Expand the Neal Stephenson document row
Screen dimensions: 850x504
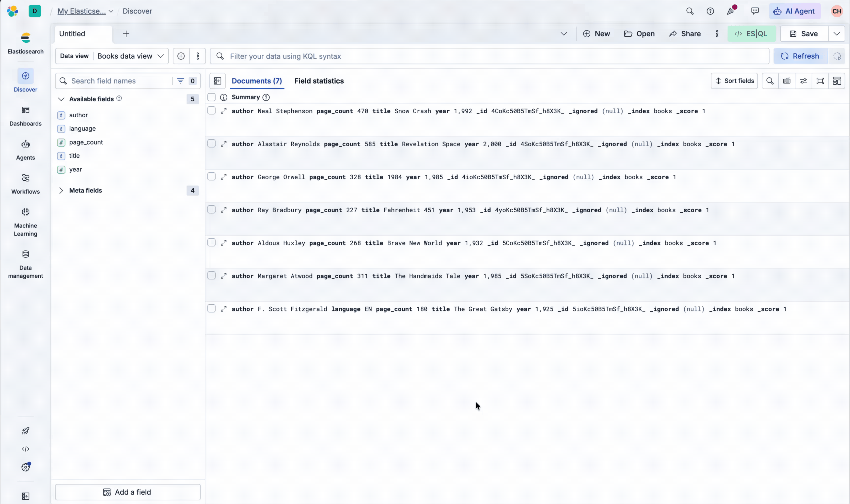pos(224,111)
